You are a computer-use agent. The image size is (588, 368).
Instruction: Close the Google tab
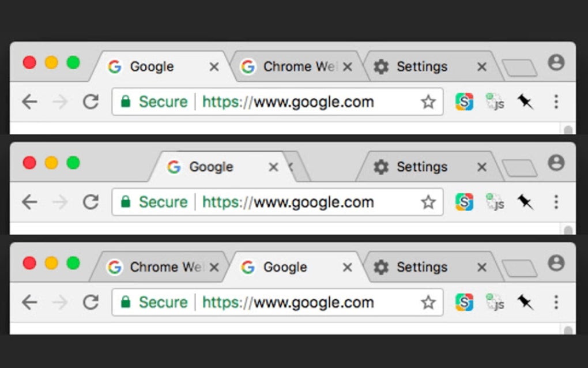click(214, 66)
